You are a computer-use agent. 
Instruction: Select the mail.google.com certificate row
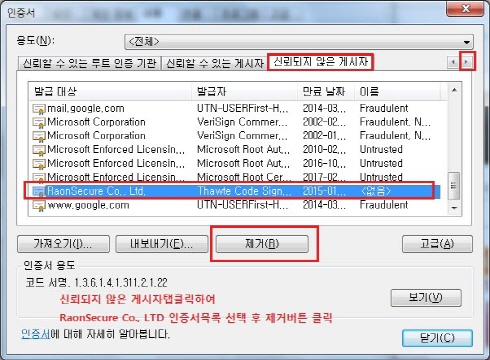tap(237, 109)
